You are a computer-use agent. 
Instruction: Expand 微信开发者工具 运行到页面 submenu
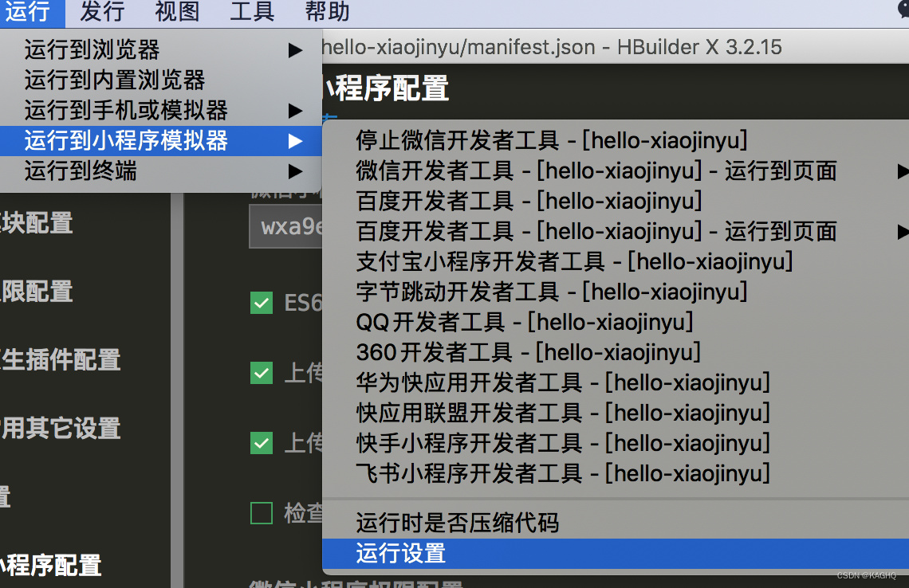coord(901,171)
